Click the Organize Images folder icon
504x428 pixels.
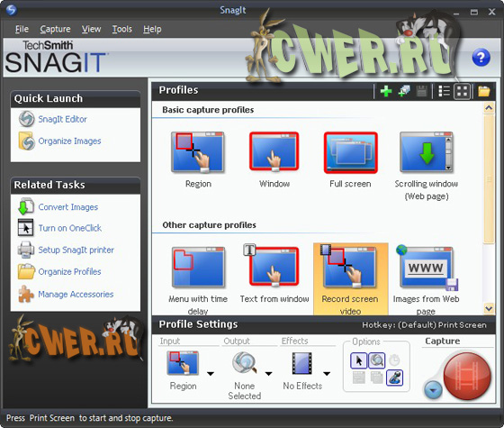tap(26, 141)
